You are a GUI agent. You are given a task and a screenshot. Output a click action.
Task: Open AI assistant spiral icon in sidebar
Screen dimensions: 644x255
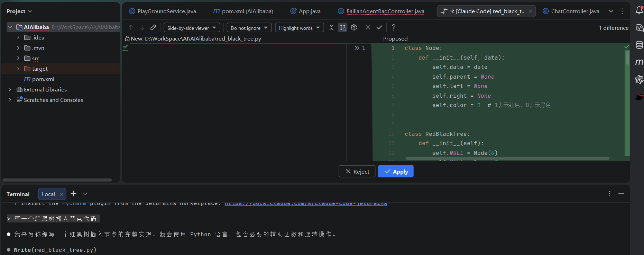point(639,28)
